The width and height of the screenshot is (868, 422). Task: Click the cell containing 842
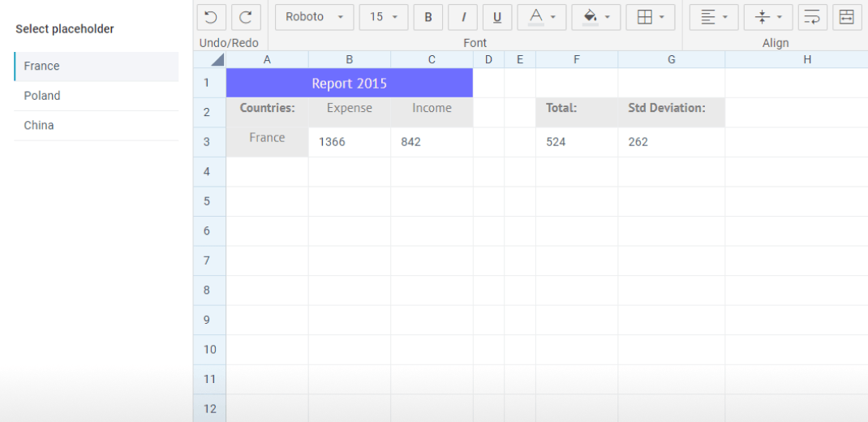432,142
